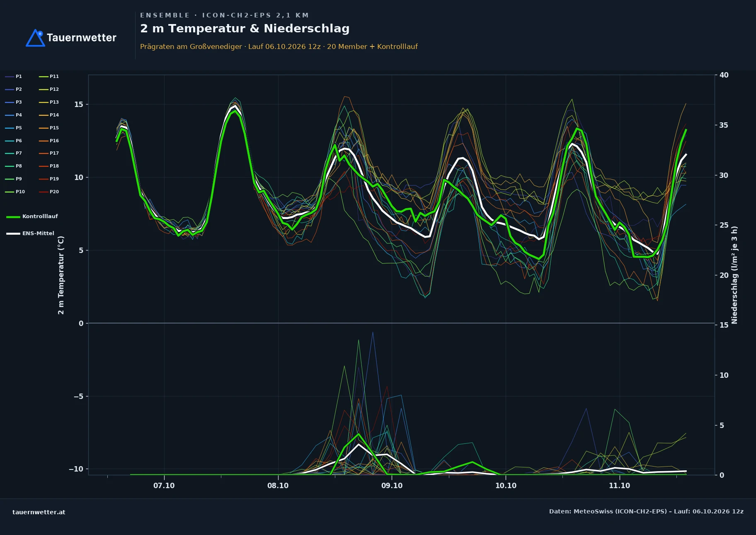Select the P14 legend entry
756x535 pixels.
49,115
